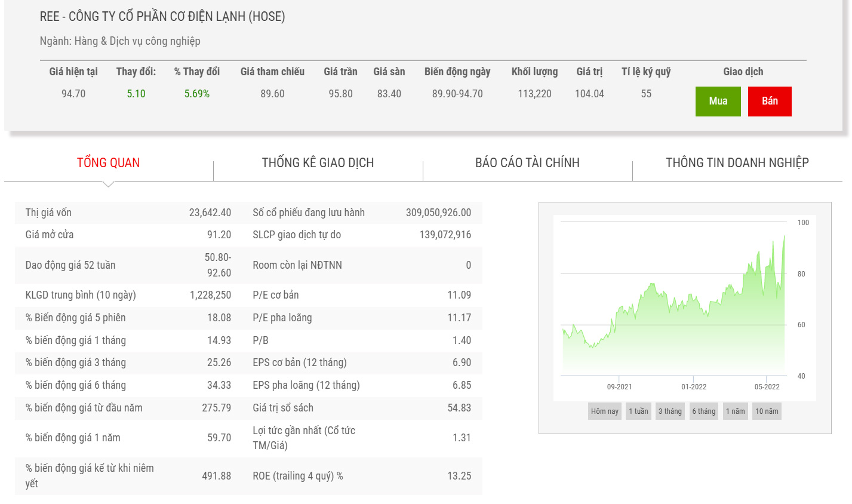Click the Ngành industry text line
Screen dimensions: 852x504
click(120, 41)
